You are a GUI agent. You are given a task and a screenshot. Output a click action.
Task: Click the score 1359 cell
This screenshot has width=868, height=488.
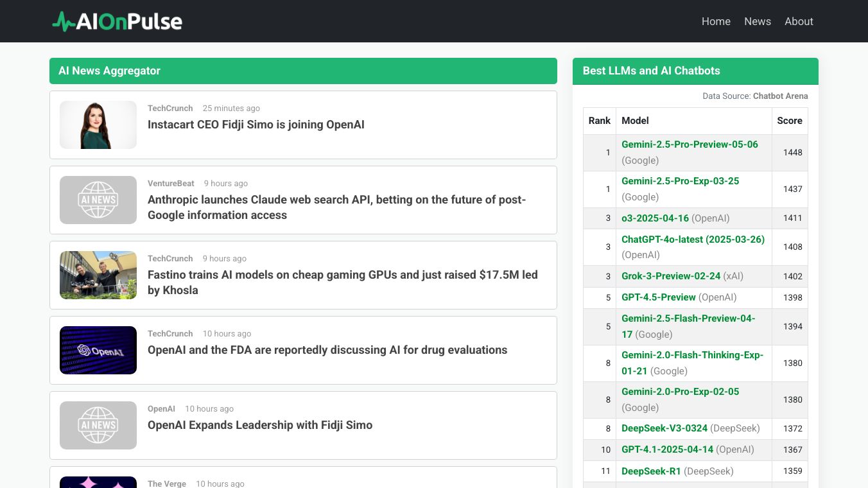click(x=790, y=471)
